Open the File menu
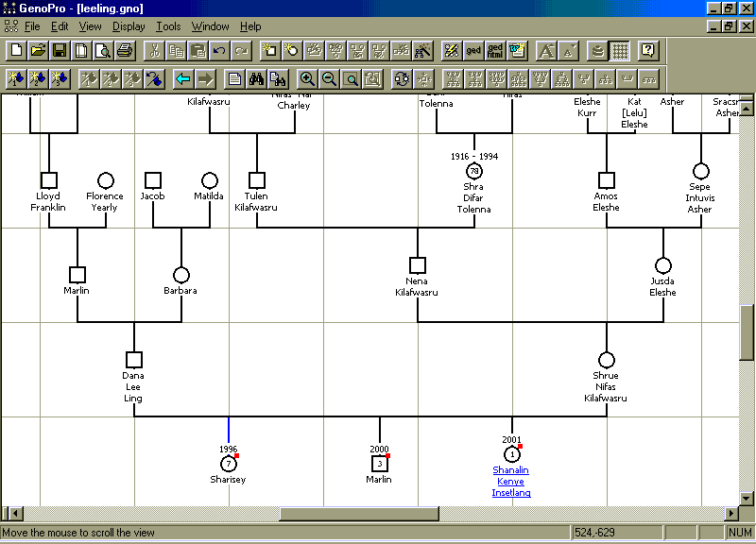756x544 pixels. 32,26
